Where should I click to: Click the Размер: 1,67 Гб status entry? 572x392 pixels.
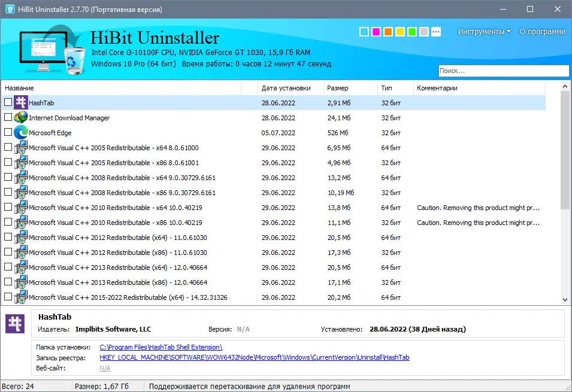(102, 386)
